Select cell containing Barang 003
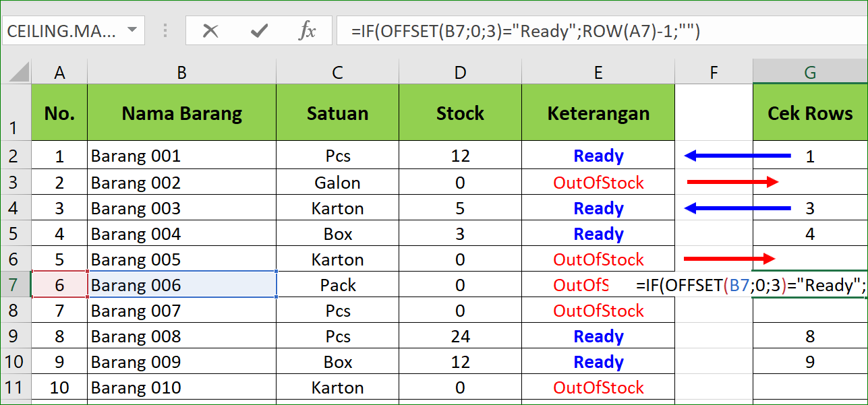Screen dimensions: 868x405 click(x=181, y=208)
